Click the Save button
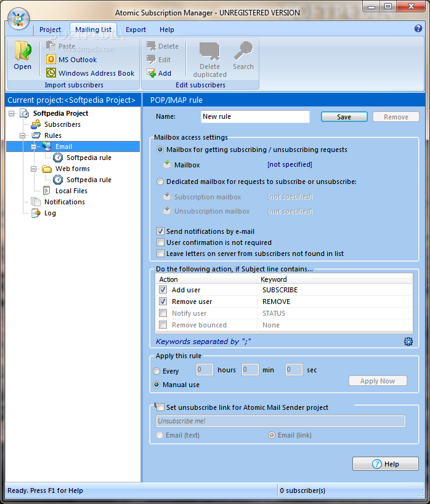Viewport: 430px width, 504px height. pos(344,117)
